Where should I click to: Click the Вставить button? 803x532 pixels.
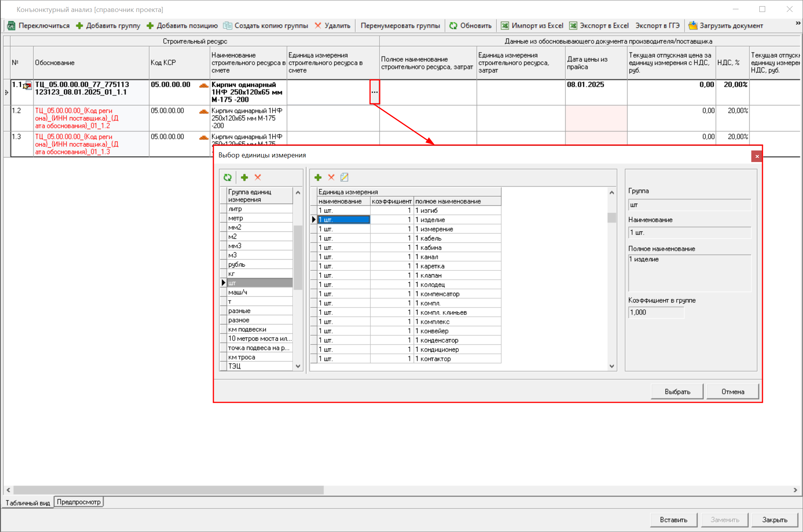673,520
